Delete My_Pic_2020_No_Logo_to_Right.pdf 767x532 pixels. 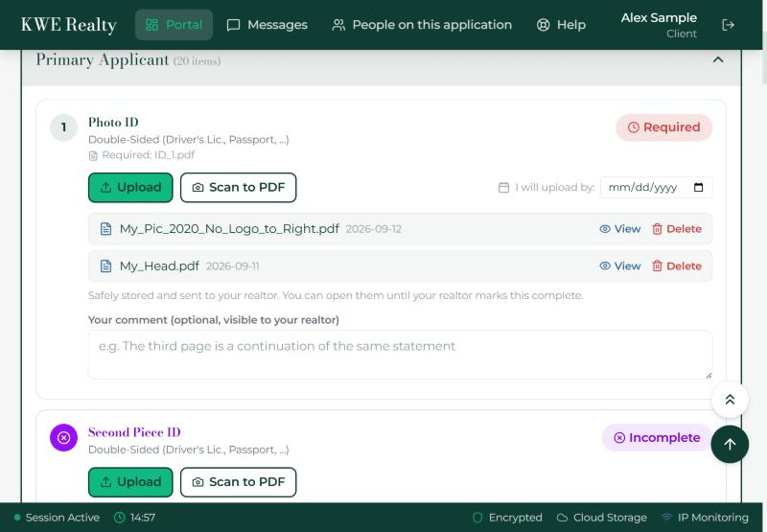[x=677, y=229]
